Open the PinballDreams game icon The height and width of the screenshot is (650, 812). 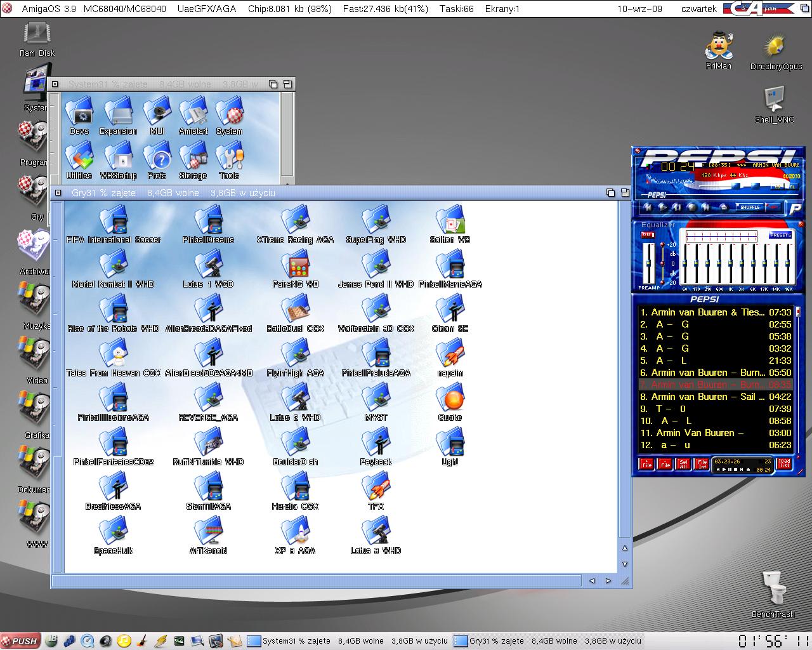click(208, 225)
